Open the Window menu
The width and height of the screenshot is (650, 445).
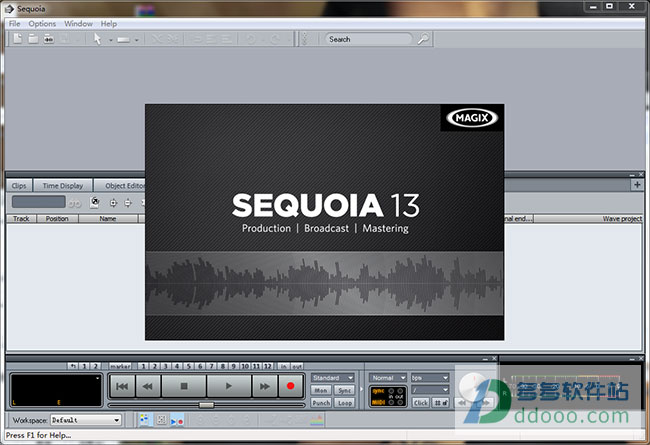(78, 24)
